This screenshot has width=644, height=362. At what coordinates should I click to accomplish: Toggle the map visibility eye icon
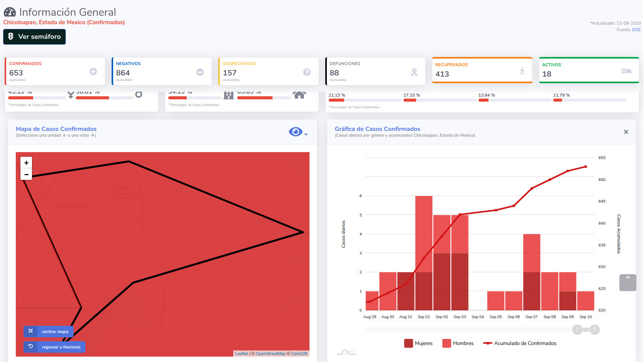click(296, 132)
